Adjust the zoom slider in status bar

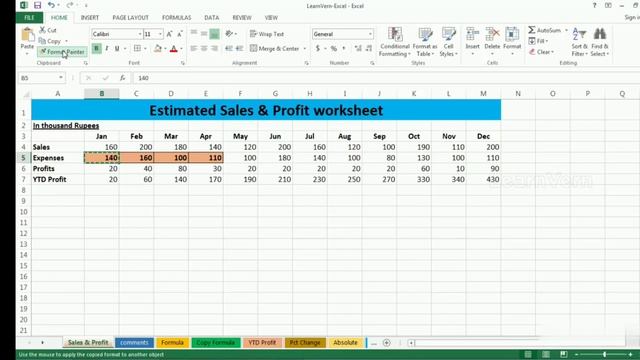coord(604,354)
